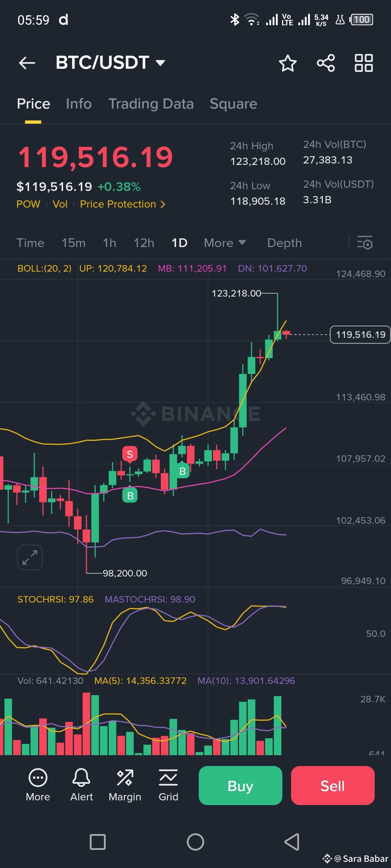
Task: Tap the DN: 101,627.70 Bollinger value
Action: point(272,268)
